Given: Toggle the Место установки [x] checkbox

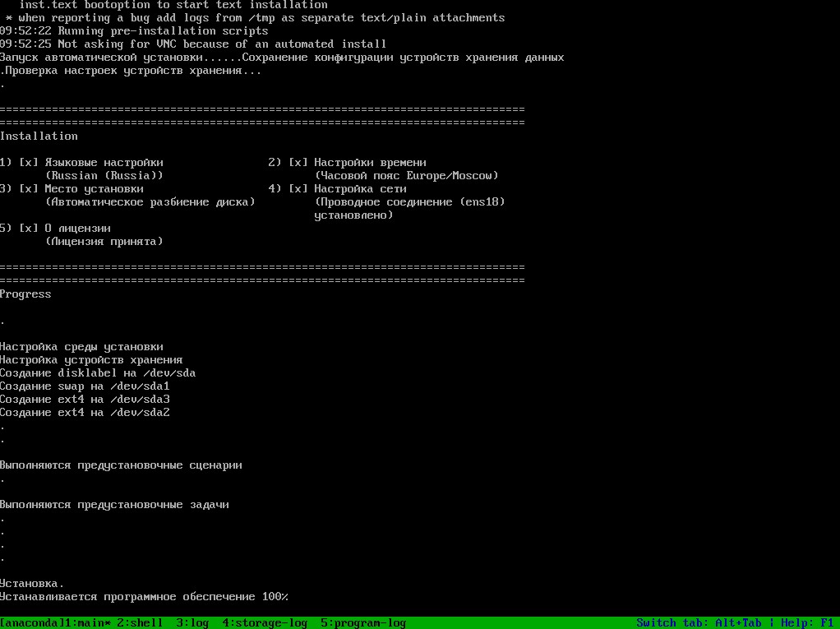Looking at the screenshot, I should click(29, 189).
